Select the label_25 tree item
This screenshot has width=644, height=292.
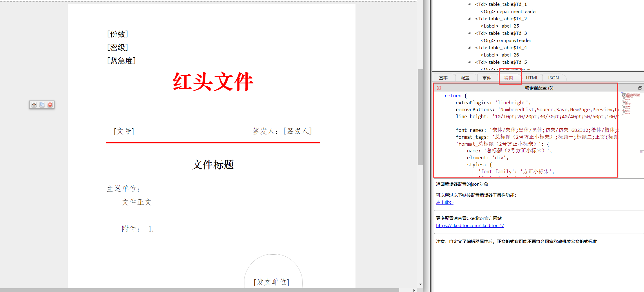pos(500,26)
